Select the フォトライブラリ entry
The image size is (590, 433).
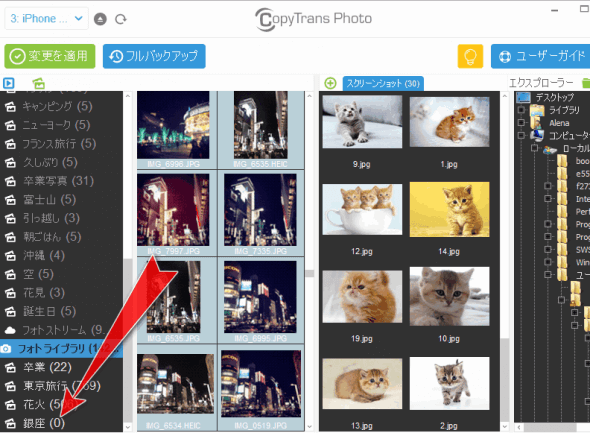pos(61,349)
